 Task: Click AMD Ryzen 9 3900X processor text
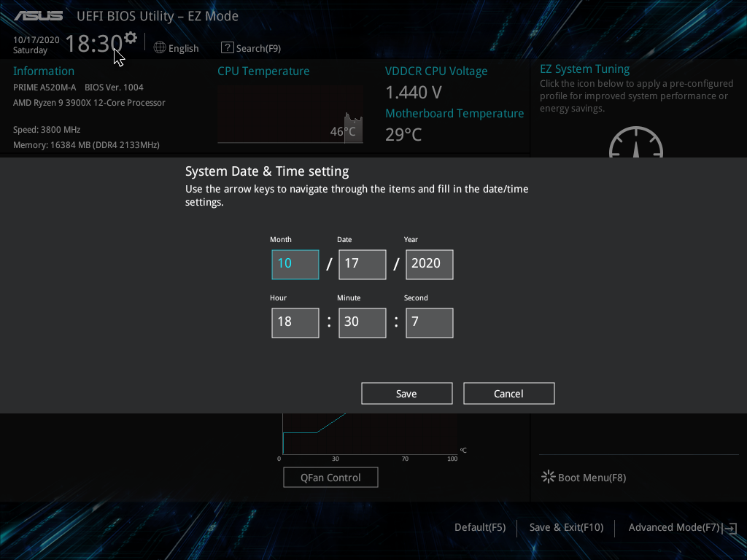89,103
